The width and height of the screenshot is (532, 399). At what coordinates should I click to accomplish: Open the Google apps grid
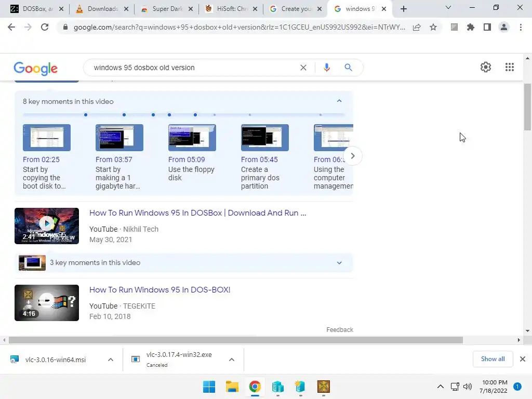point(509,67)
